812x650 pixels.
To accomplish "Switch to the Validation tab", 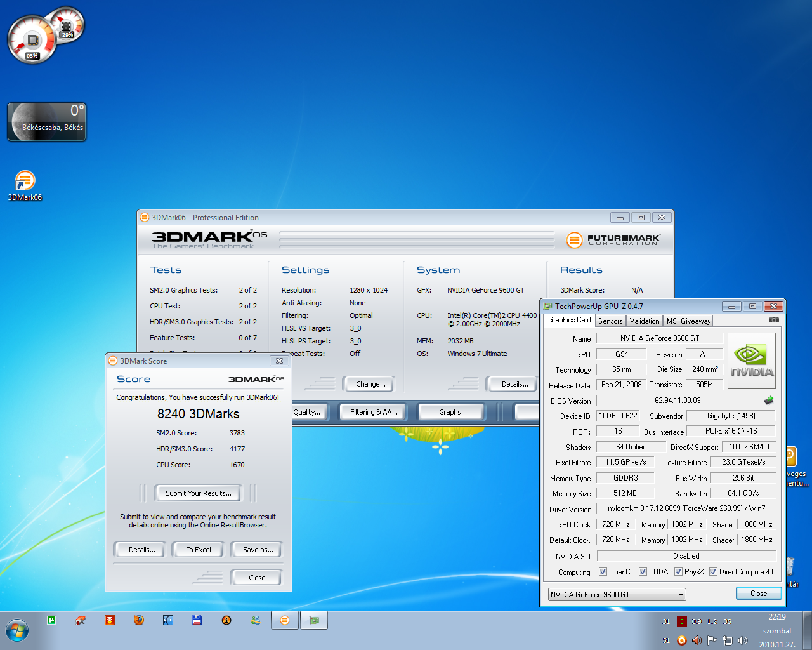I will coord(645,321).
